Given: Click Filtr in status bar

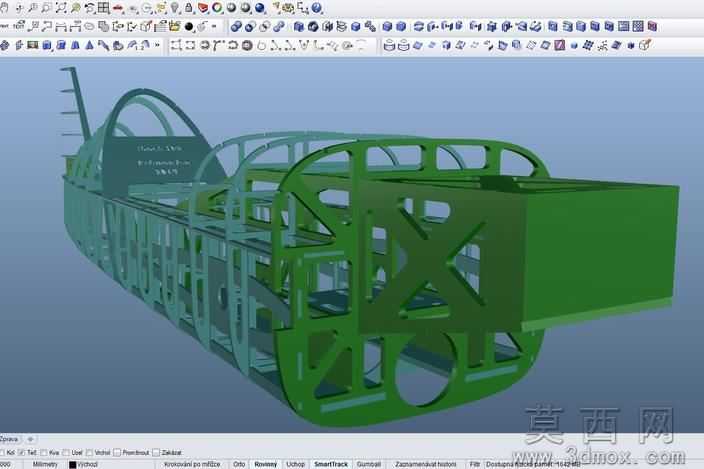Looking at the screenshot, I should tap(475, 464).
